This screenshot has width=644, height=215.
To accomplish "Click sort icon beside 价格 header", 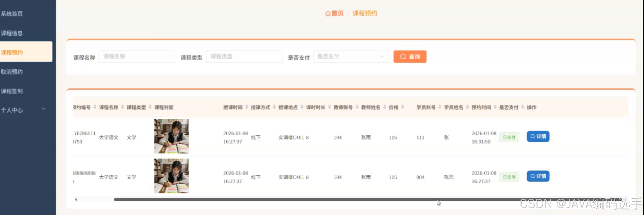I will click(403, 107).
